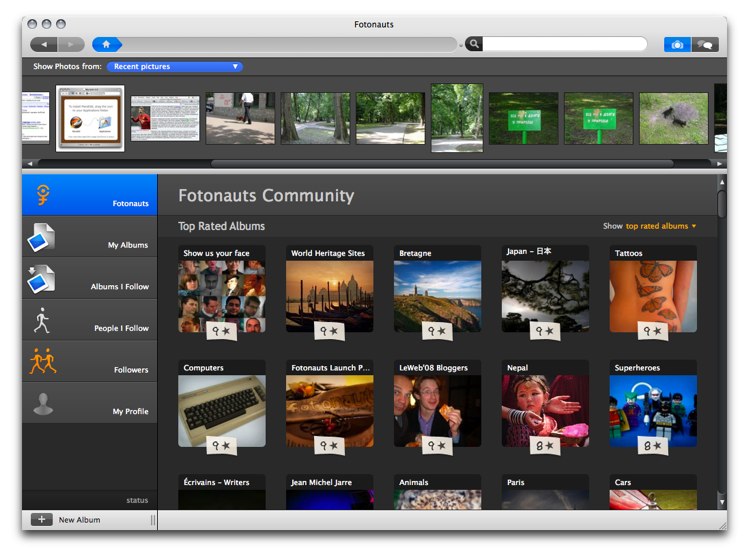Open the Recent pictures dropdown

tap(175, 66)
